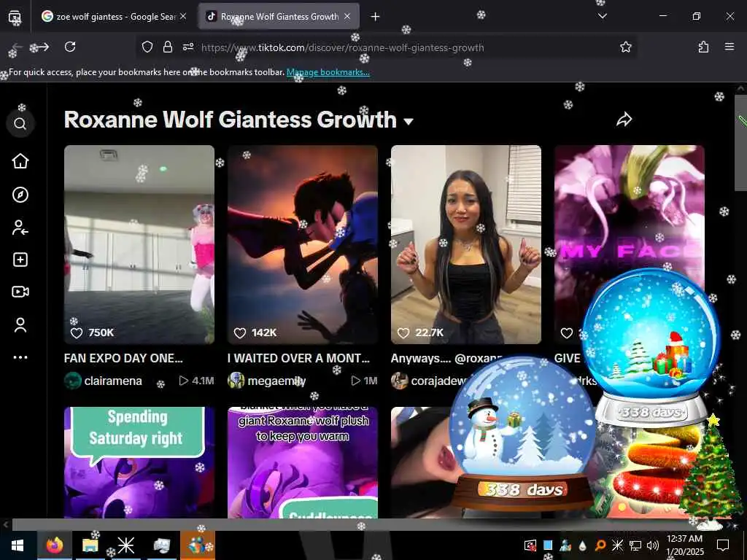Open the taskbar clock showing 12:37 AM

pyautogui.click(x=684, y=545)
